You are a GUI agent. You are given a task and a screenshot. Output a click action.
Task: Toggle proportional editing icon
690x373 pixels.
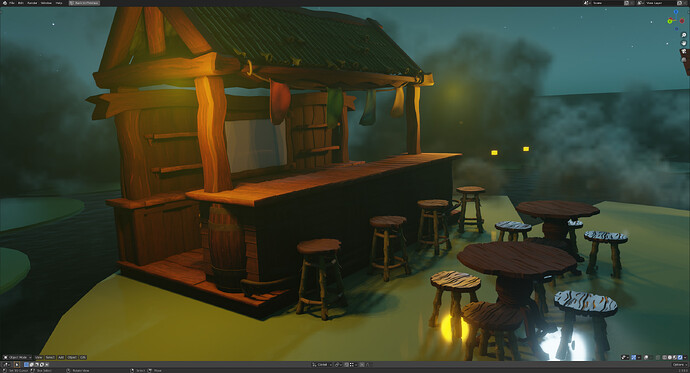(362, 364)
